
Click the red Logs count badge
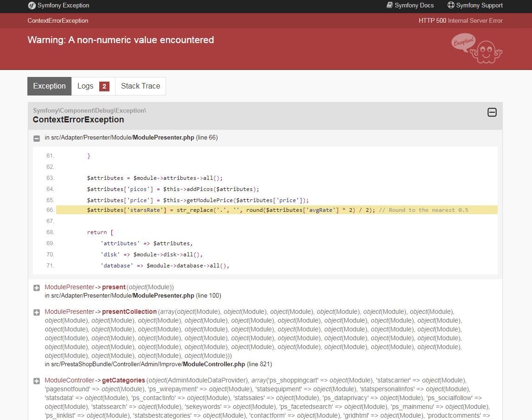[104, 86]
